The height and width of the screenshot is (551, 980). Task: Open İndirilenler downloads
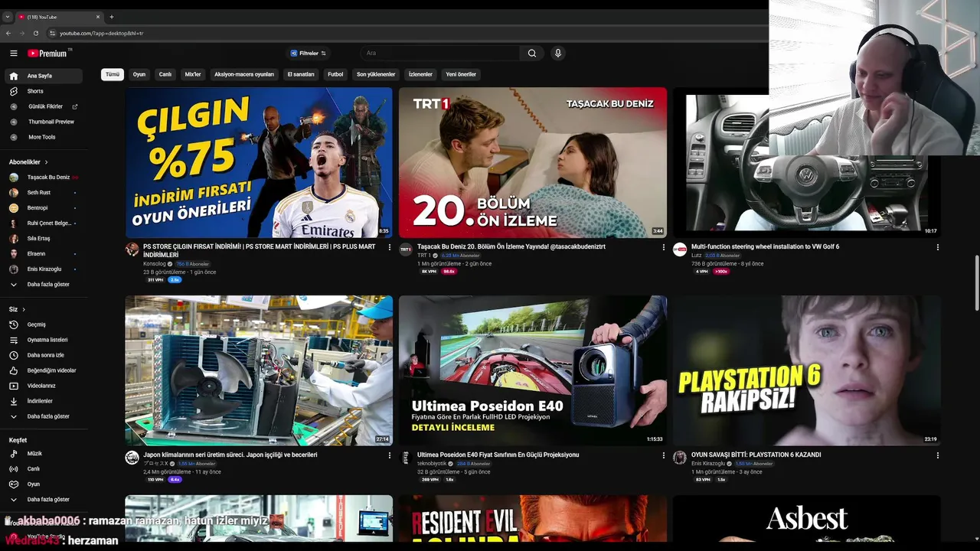click(x=44, y=401)
